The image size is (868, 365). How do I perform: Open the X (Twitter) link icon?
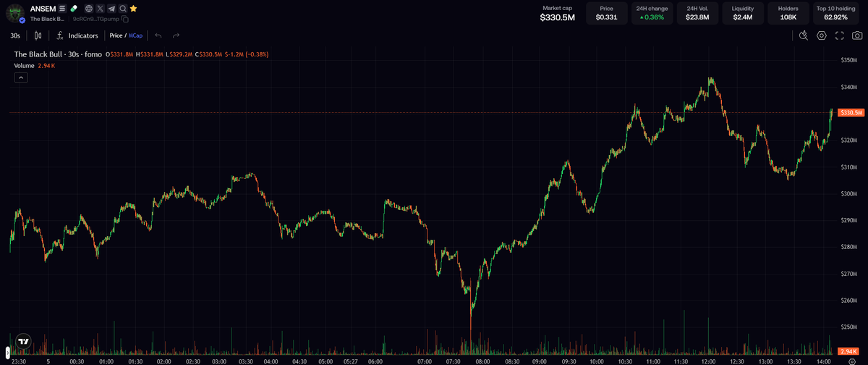100,8
